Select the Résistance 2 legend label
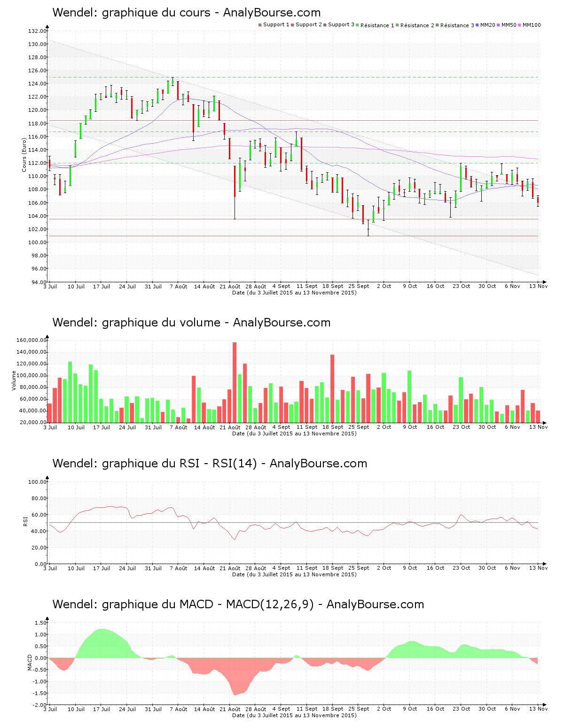Image resolution: width=564 pixels, height=728 pixels. (x=417, y=25)
